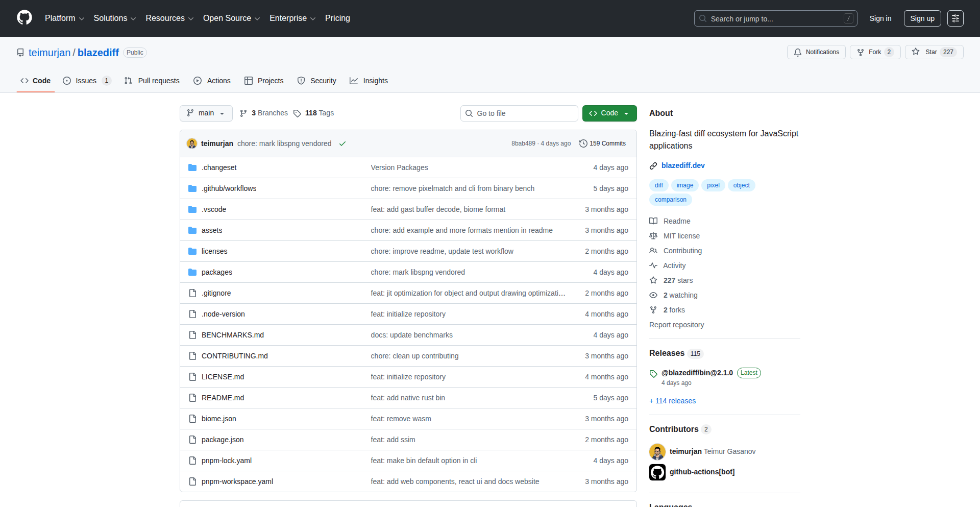This screenshot has width=980, height=507.
Task: Open the main branch dropdown
Action: tap(206, 113)
